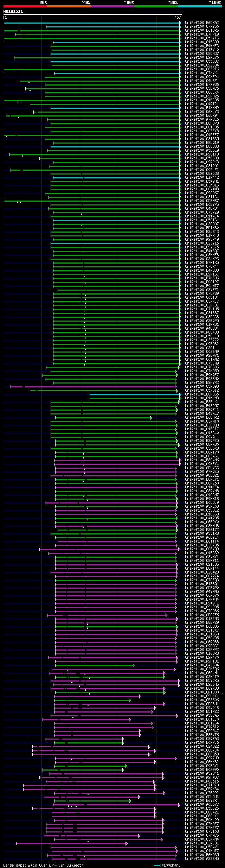Click label UniRef100_Q7XYK1
Viewport: 225px width, 868px height.
pos(202,73)
